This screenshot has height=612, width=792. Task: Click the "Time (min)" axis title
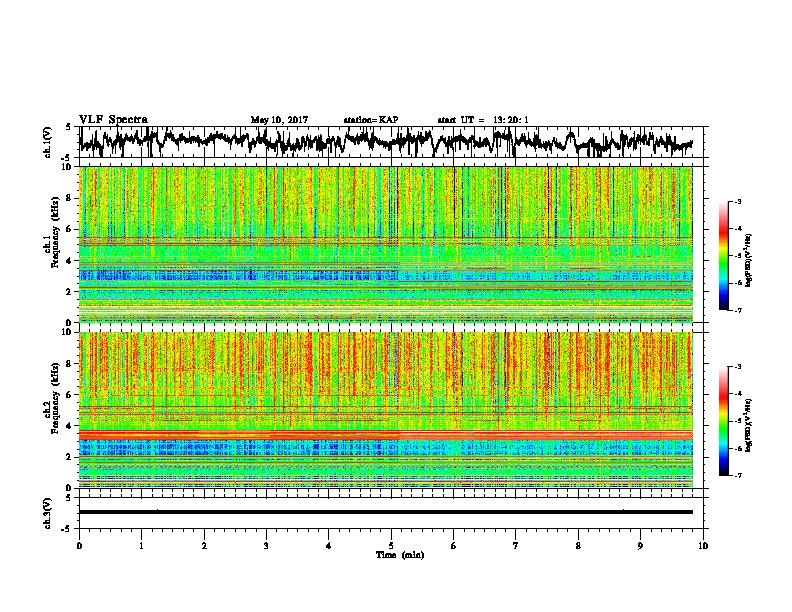[400, 555]
